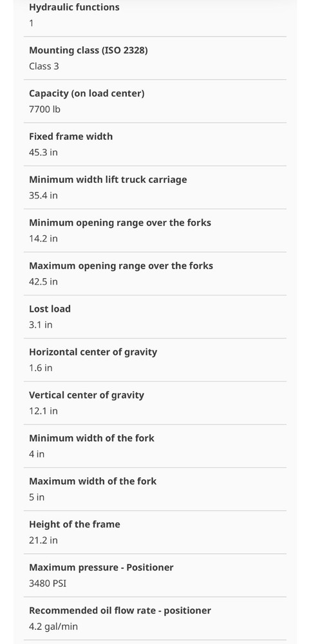Select Minimum width lift truck carriage label
The width and height of the screenshot is (311, 644).
[108, 180]
